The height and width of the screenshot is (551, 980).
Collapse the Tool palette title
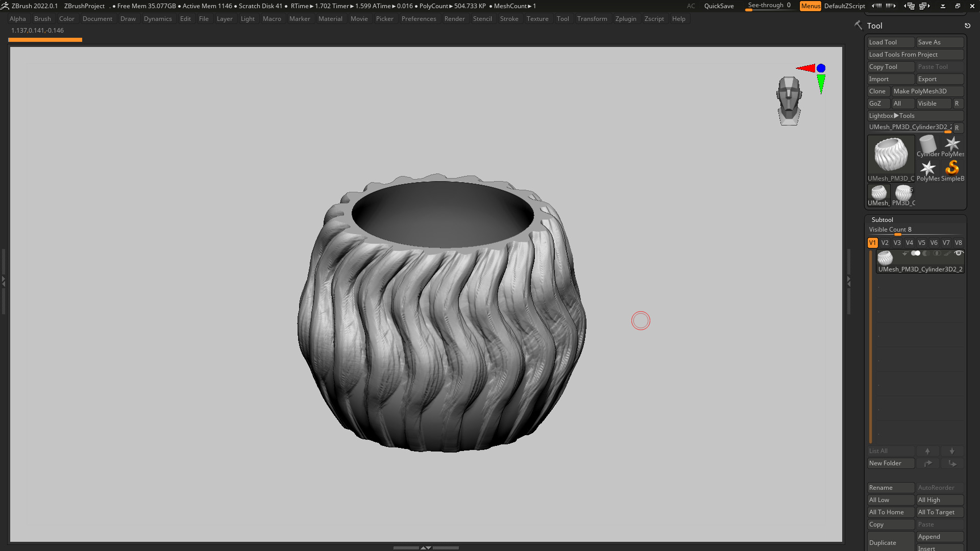874,26
